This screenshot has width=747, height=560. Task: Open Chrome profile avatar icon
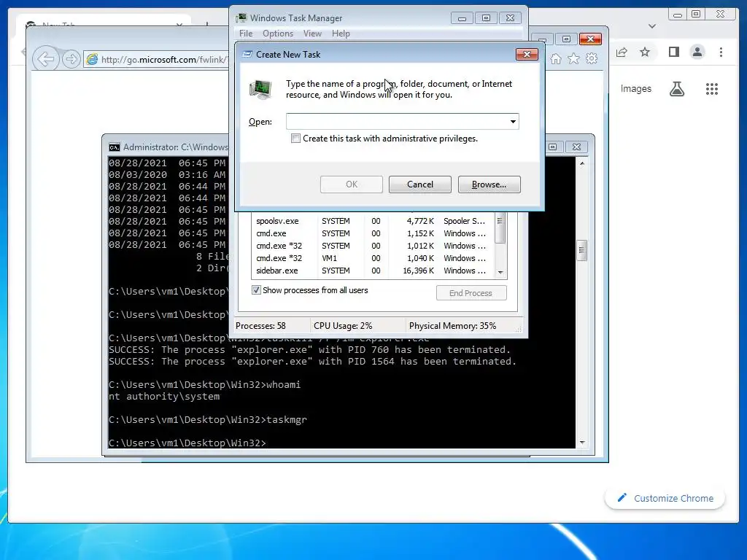point(697,52)
